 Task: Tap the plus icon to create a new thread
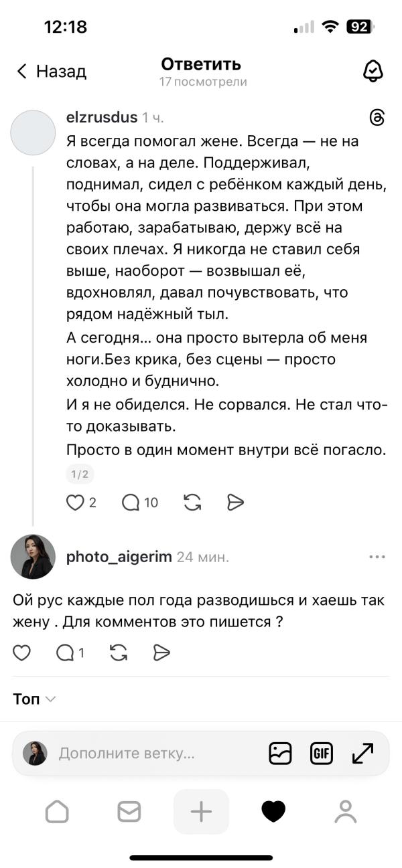pyautogui.click(x=201, y=811)
